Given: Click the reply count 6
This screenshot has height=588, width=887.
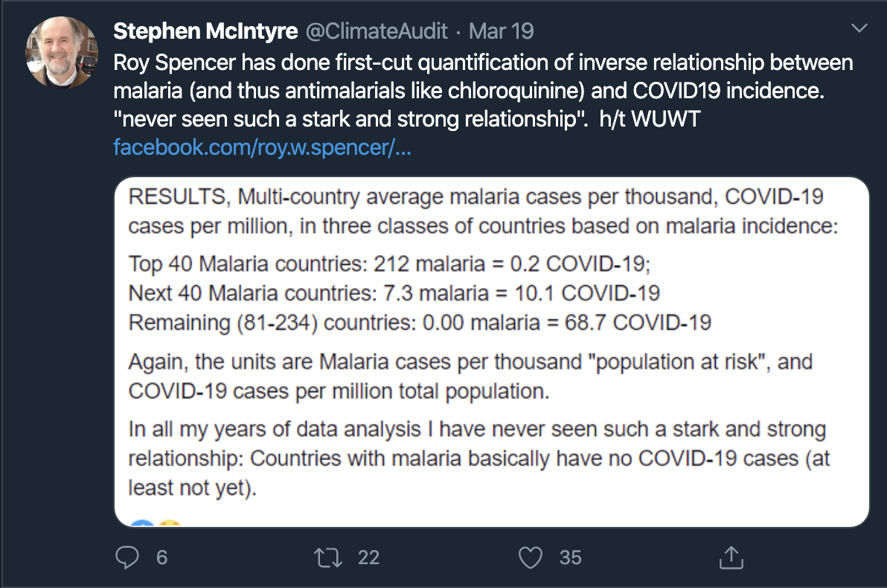Looking at the screenshot, I should tap(161, 557).
